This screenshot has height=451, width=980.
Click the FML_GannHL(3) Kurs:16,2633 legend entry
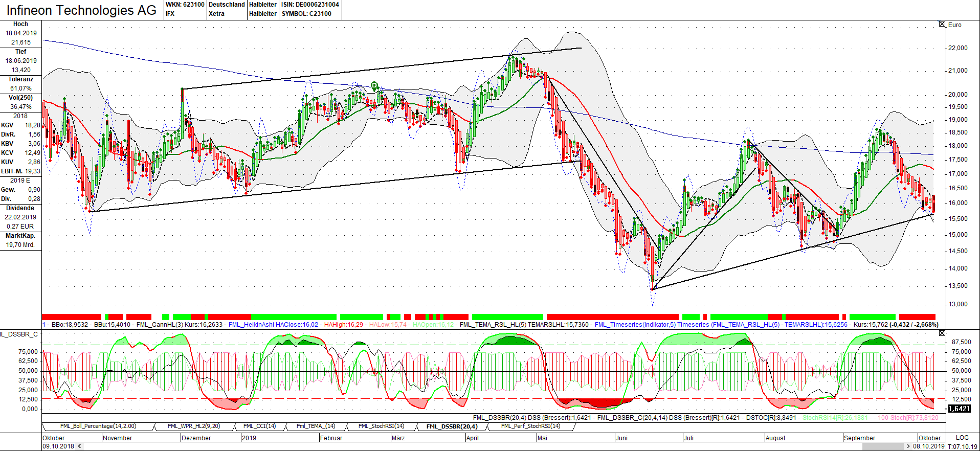tap(180, 325)
